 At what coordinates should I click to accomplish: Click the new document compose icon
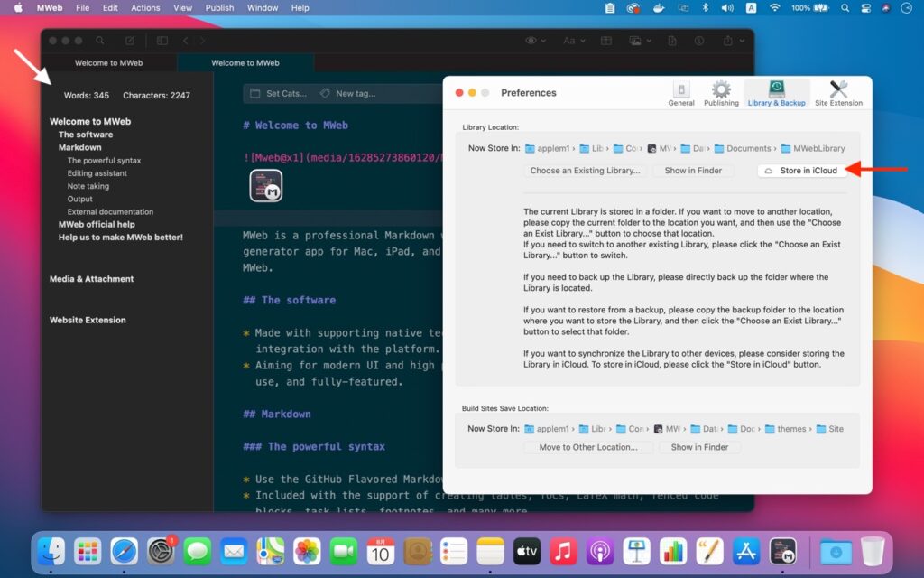pyautogui.click(x=128, y=40)
